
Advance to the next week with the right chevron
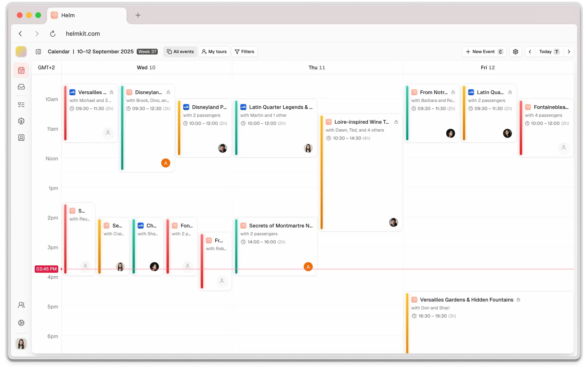(x=569, y=52)
